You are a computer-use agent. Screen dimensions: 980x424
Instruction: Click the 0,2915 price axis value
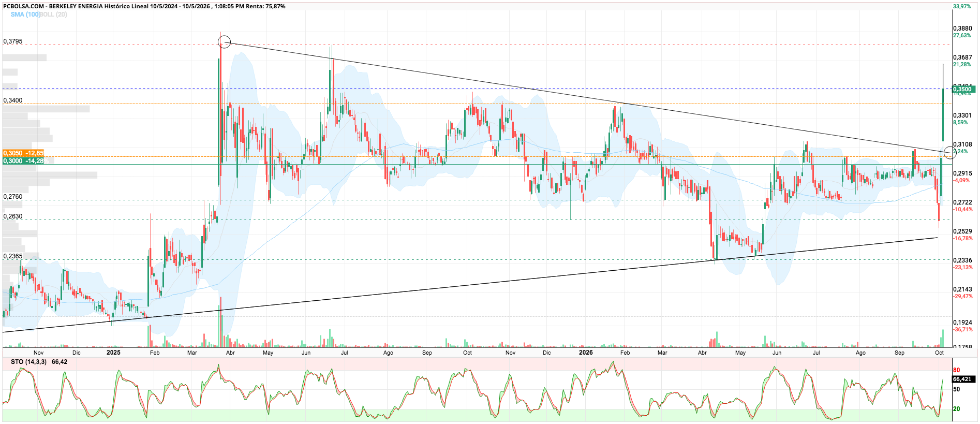962,173
